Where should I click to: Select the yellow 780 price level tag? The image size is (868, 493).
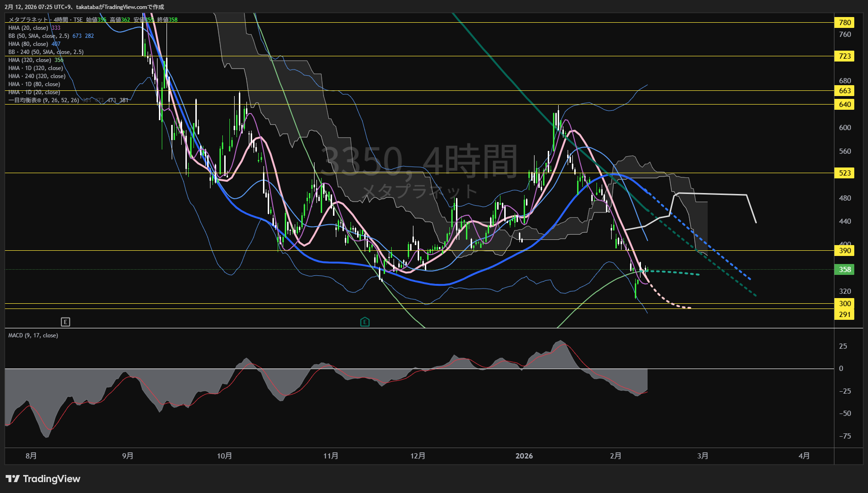point(844,23)
